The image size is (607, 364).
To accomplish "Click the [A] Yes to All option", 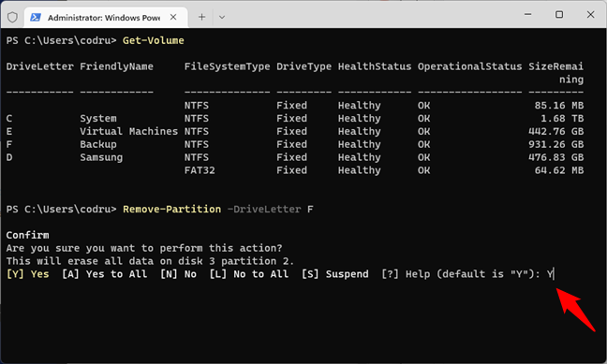I will (x=105, y=274).
